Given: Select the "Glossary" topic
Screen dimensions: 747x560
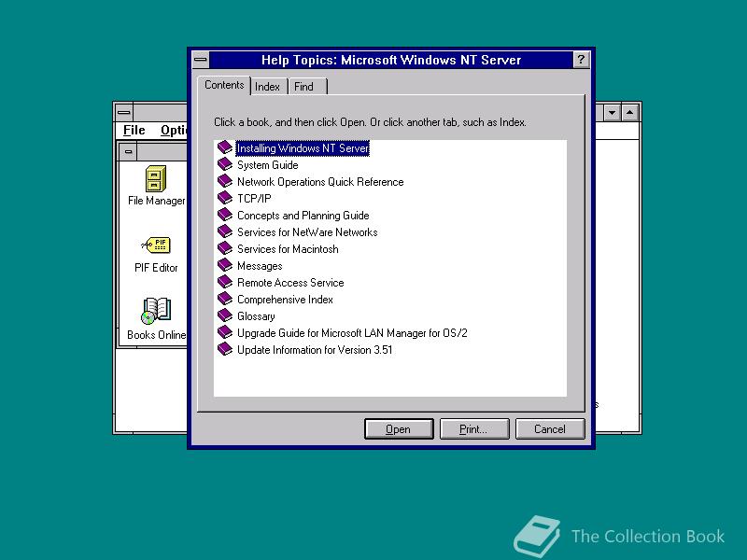Looking at the screenshot, I should coord(256,316).
